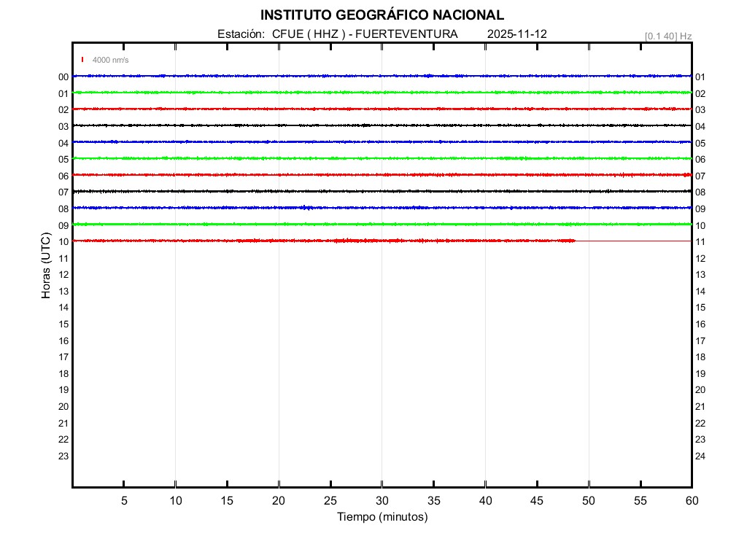This screenshot has height=560, width=747.
Task: Click hour label 24 on the right axis
Action: pyautogui.click(x=700, y=456)
